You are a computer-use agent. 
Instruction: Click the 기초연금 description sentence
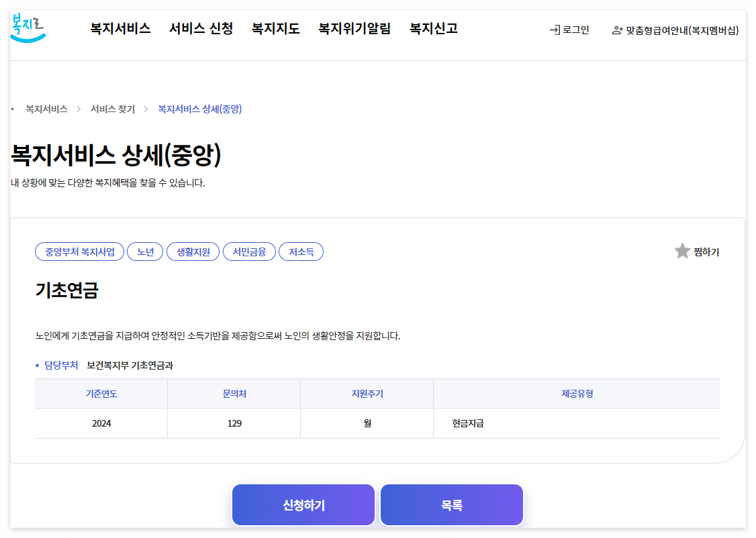click(218, 335)
